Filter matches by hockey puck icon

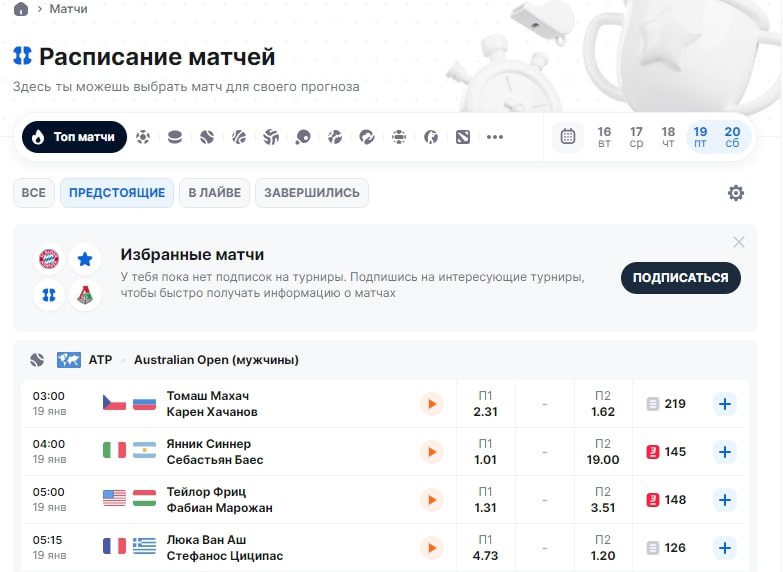click(x=175, y=137)
